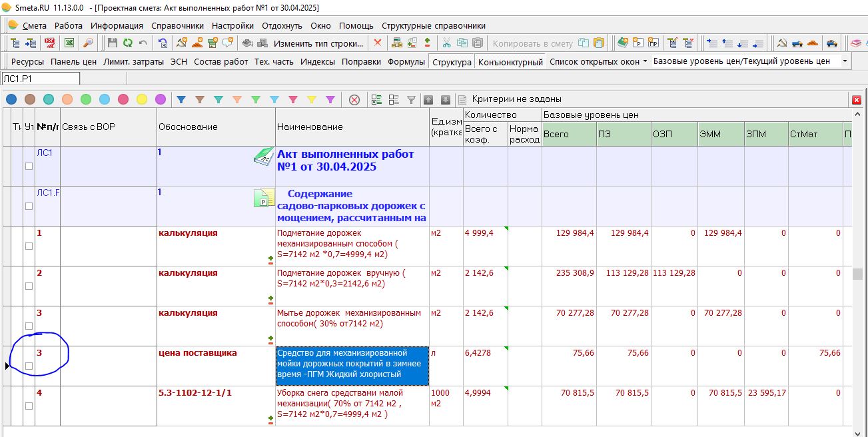Click the gray funnel filter icon
868x437 pixels.
click(x=412, y=100)
